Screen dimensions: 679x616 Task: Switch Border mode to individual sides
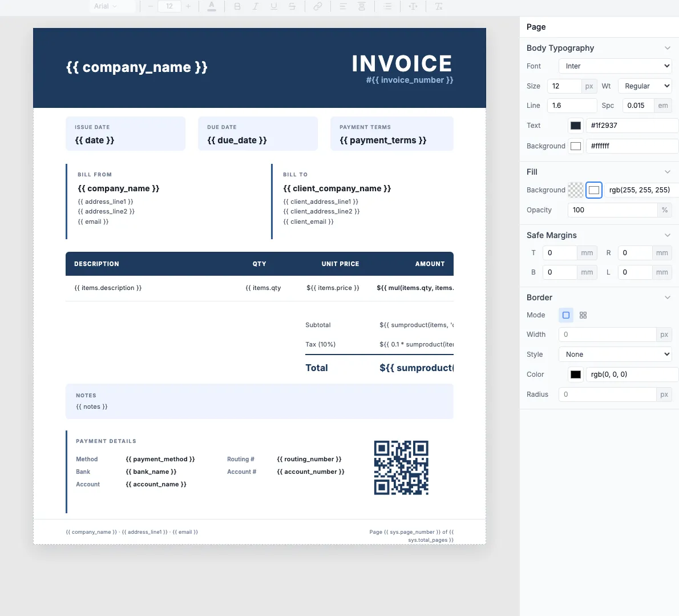click(583, 315)
